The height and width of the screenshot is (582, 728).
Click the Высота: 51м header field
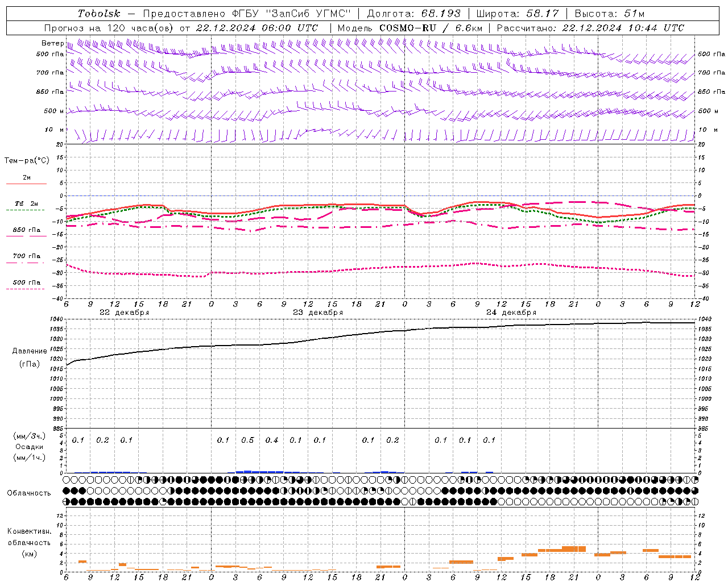point(610,14)
